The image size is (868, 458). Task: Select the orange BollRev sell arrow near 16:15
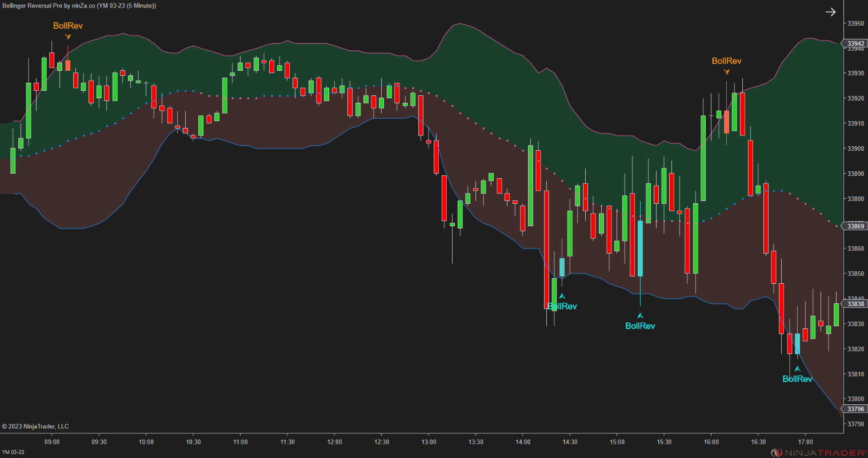(x=726, y=71)
